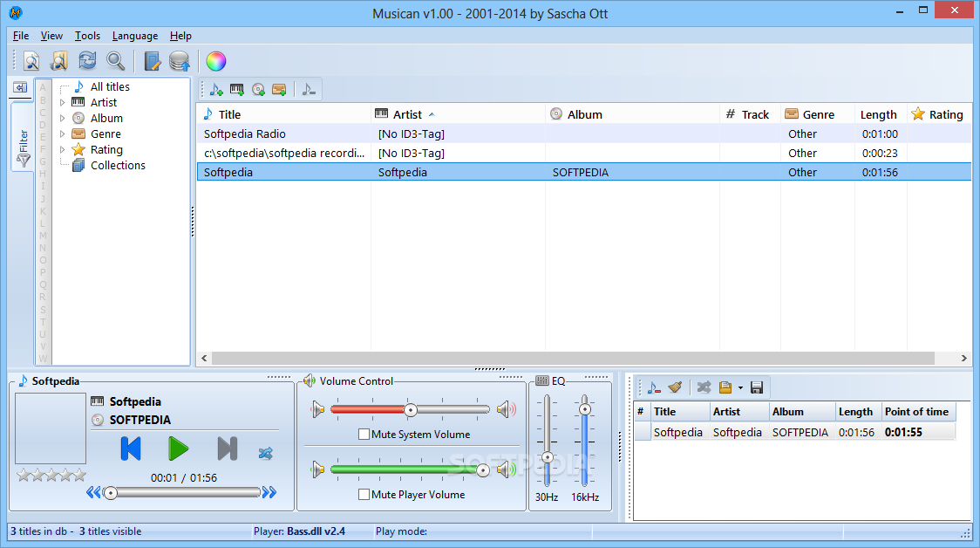This screenshot has height=548, width=980.
Task: Click the refresh database icon
Action: coord(87,61)
